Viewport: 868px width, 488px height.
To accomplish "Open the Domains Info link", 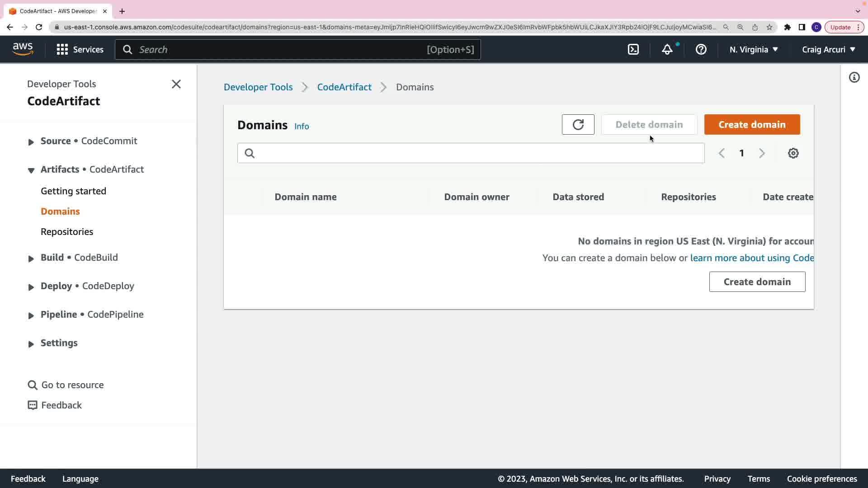I will 302,127.
